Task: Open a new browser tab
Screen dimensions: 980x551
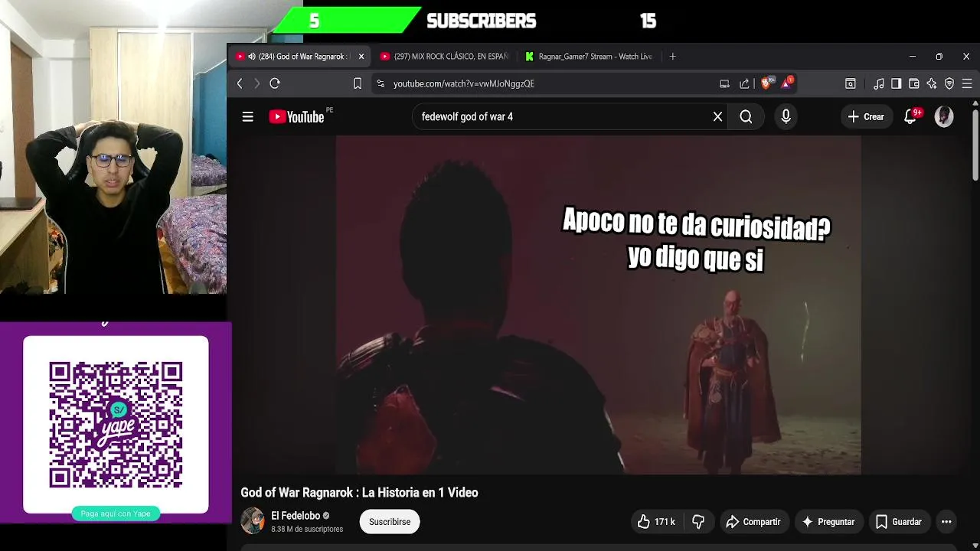Action: (673, 57)
